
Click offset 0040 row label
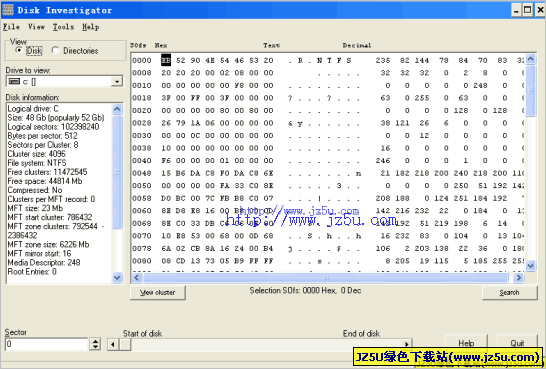pyautogui.click(x=142, y=160)
